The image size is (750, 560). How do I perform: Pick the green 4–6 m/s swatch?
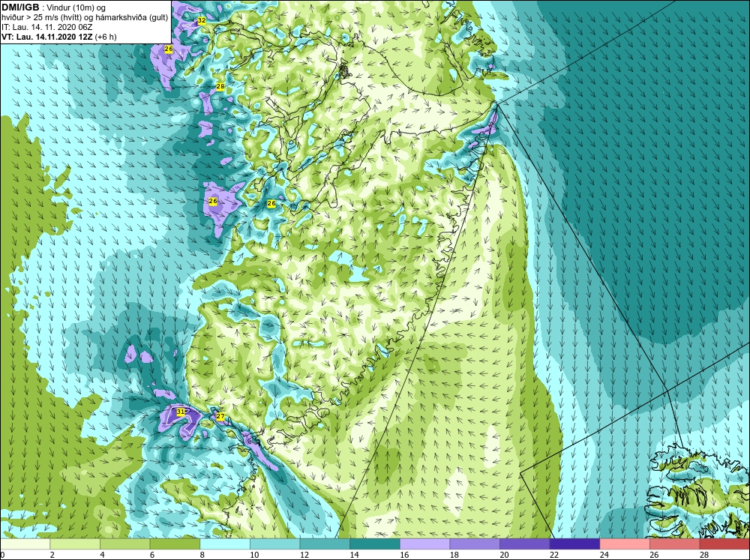point(124,544)
